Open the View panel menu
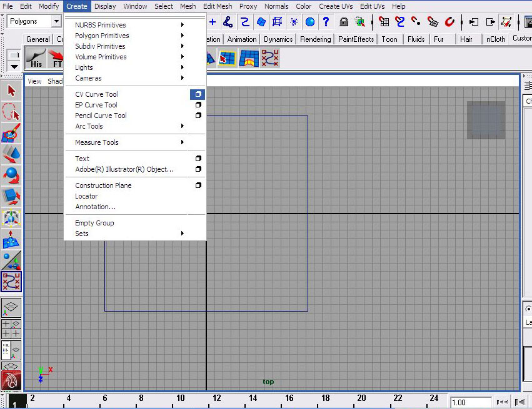Viewport: 532px width, 409px height. (x=34, y=81)
